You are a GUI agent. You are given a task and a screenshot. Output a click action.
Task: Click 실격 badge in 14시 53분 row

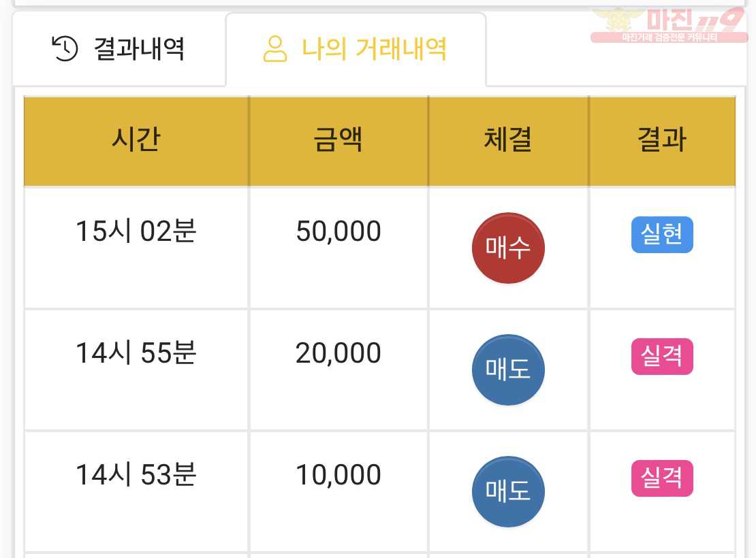coord(662,478)
